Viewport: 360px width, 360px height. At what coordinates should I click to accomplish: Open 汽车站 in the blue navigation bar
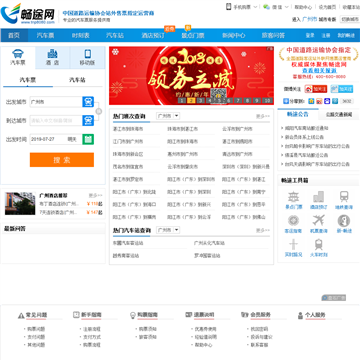pyautogui.click(x=115, y=35)
